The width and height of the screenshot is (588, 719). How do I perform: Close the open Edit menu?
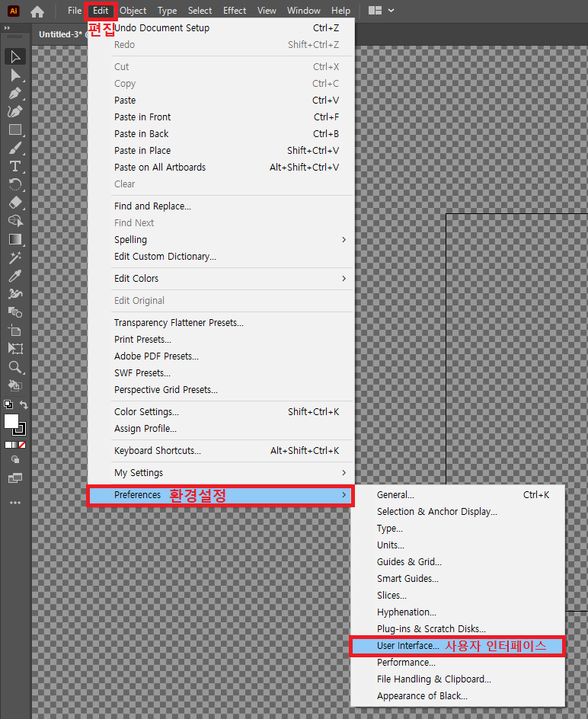click(101, 11)
